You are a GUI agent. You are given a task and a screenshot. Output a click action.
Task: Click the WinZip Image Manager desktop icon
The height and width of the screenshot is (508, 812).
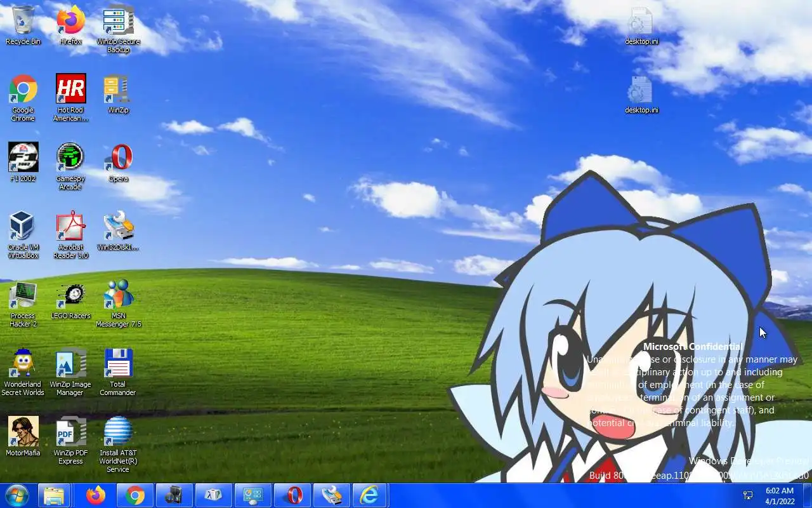point(70,372)
